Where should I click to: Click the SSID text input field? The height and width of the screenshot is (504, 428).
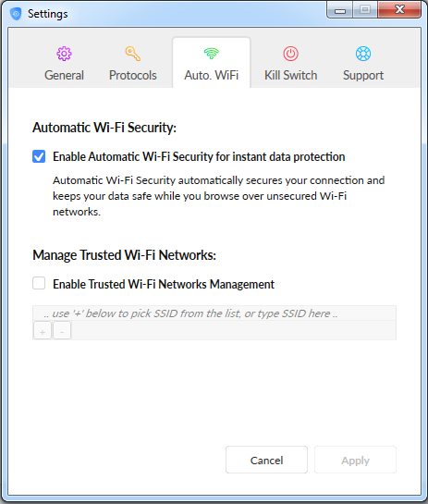click(x=214, y=313)
